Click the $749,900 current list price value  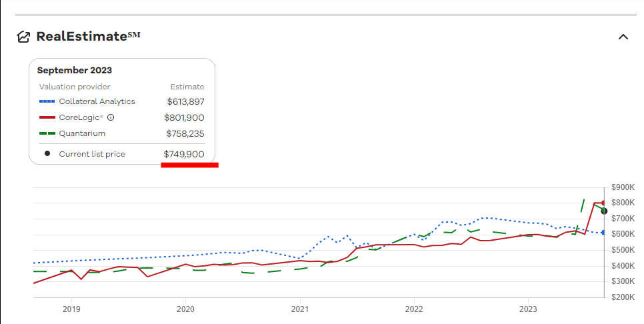tap(184, 154)
